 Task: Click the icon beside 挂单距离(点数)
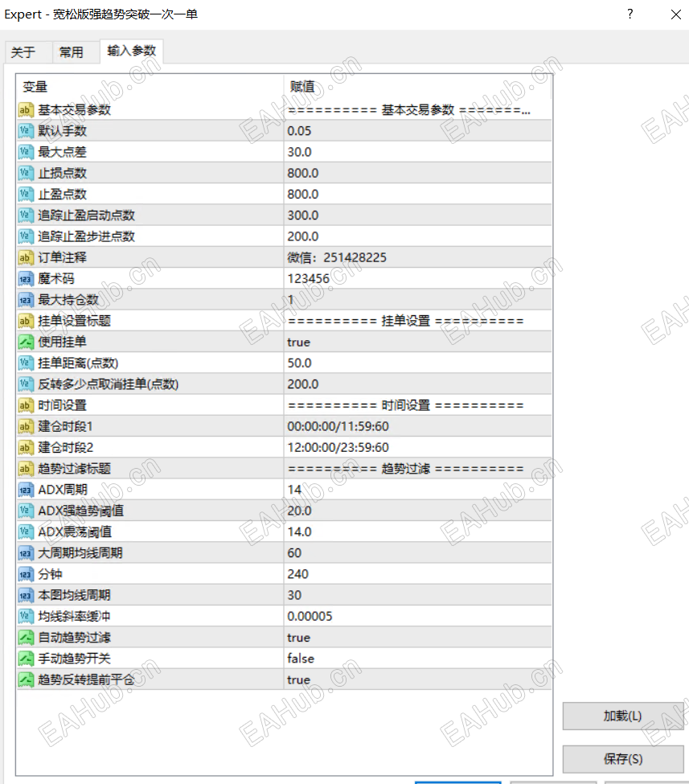[x=25, y=363]
